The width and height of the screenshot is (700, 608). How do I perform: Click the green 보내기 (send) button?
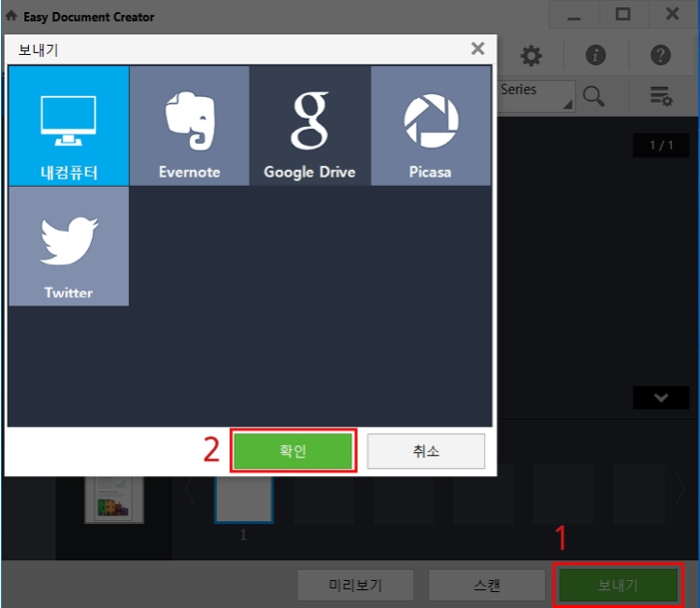(618, 585)
